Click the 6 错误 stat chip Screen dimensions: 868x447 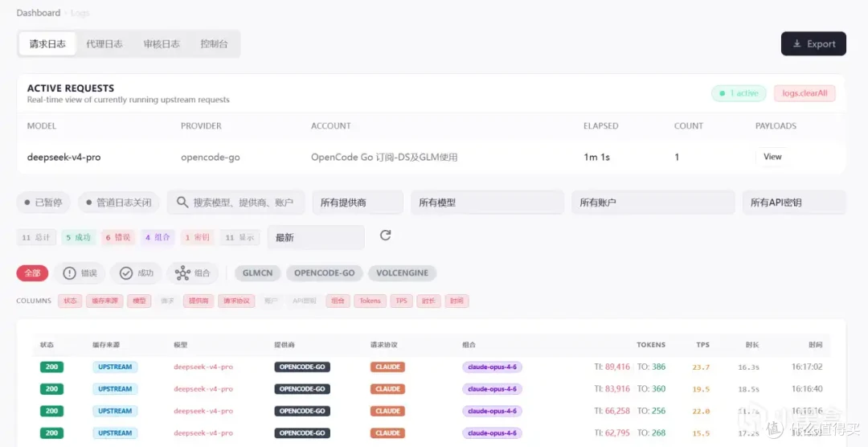click(118, 238)
